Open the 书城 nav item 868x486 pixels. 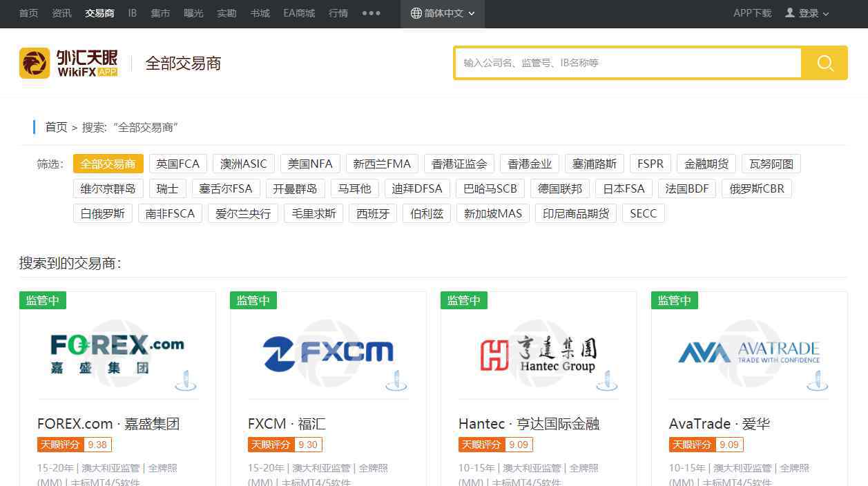coord(260,13)
